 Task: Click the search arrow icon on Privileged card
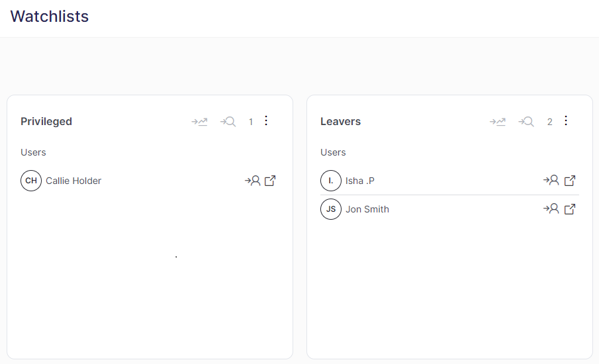coord(228,122)
